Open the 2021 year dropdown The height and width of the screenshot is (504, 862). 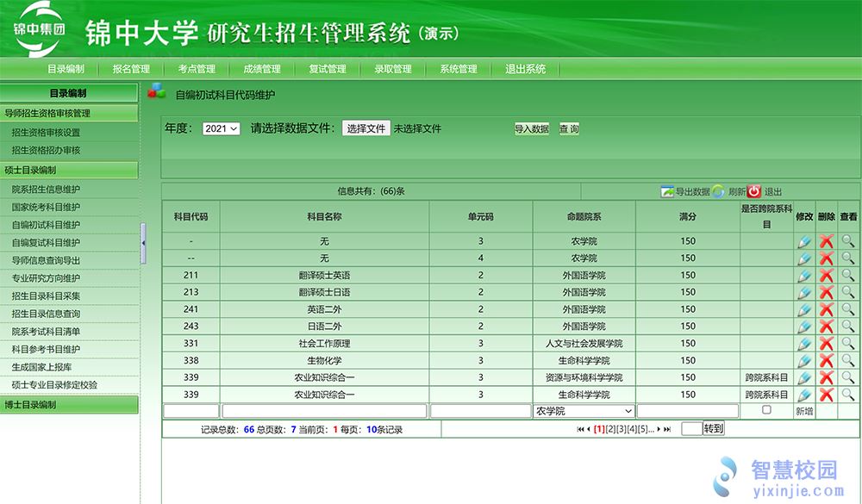(x=219, y=128)
